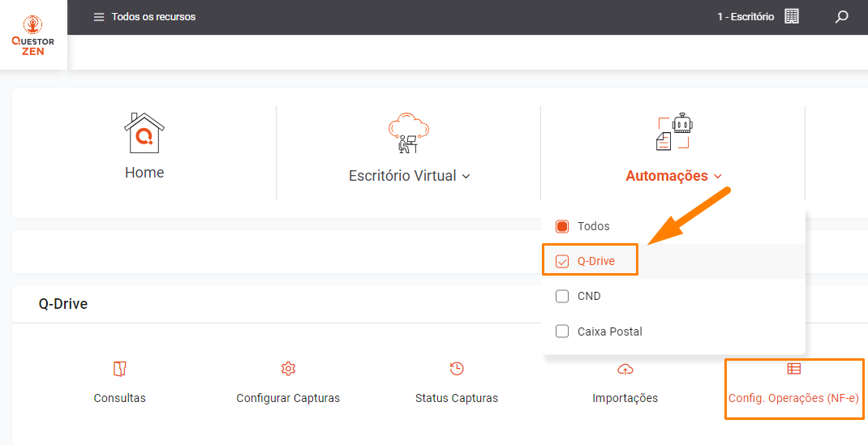Click the Home house icon
Image resolution: width=868 pixels, height=445 pixels.
click(x=144, y=133)
